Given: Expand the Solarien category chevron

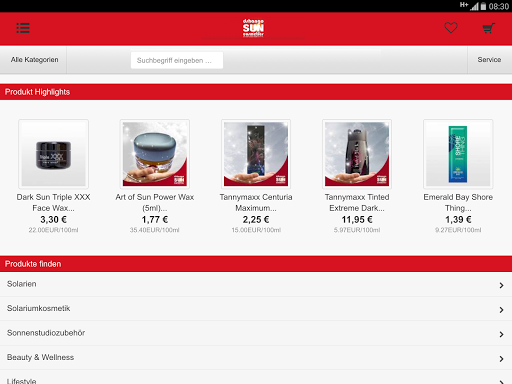Looking at the screenshot, I should pos(501,285).
